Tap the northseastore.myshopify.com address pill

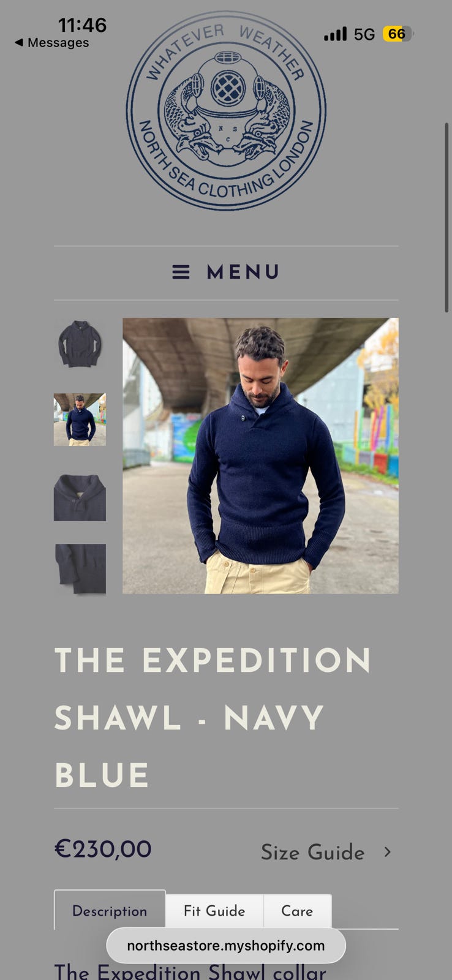(226, 945)
